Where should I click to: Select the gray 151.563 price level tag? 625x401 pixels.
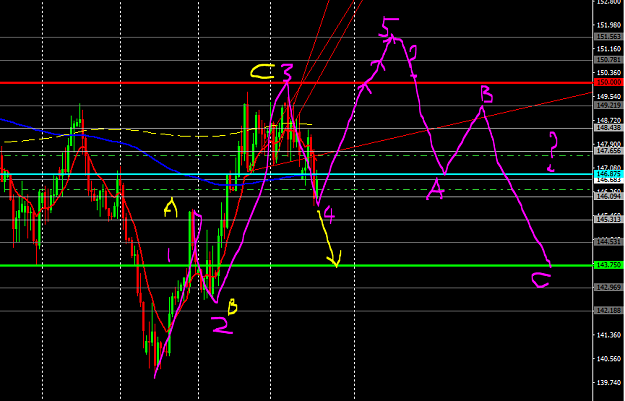pos(608,37)
